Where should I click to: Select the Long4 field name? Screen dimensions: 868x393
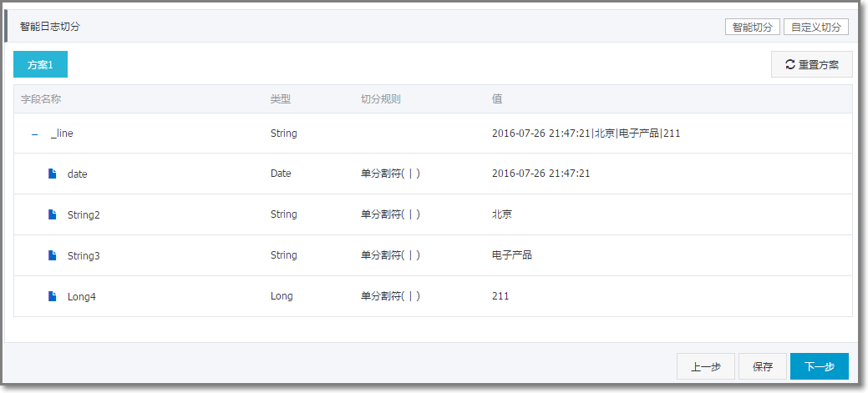point(81,297)
